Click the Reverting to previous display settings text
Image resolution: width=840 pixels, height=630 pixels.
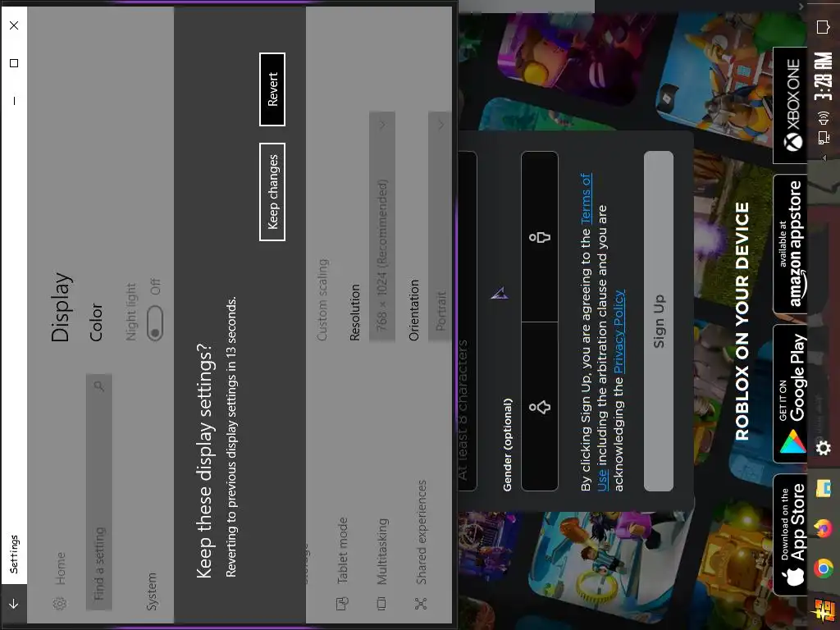[x=231, y=436]
